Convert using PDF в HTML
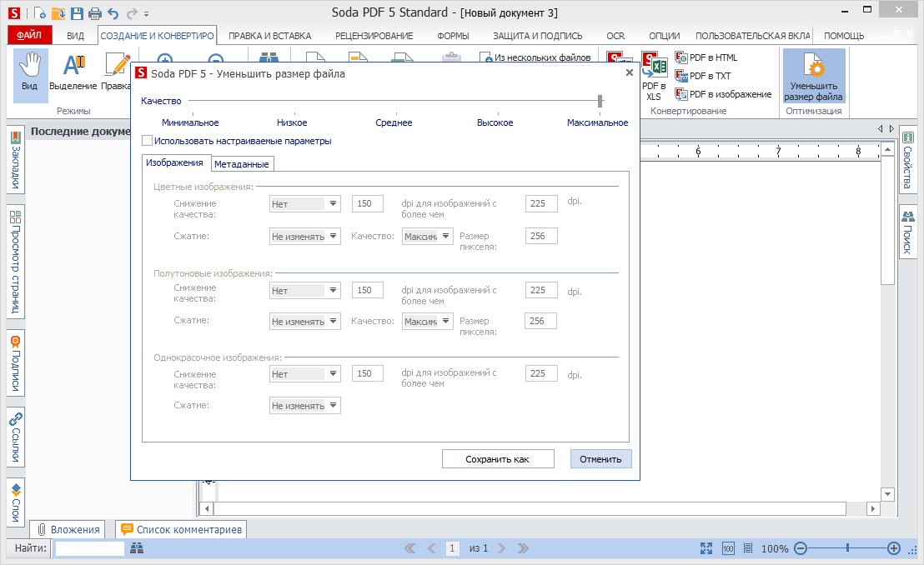Screen dimensions: 924x565 pos(706,57)
